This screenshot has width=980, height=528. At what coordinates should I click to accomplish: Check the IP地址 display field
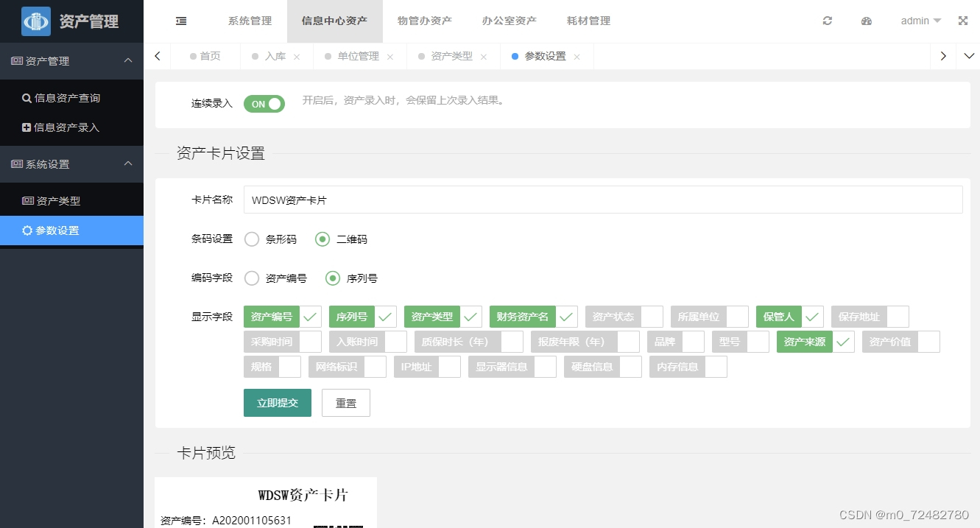click(428, 367)
